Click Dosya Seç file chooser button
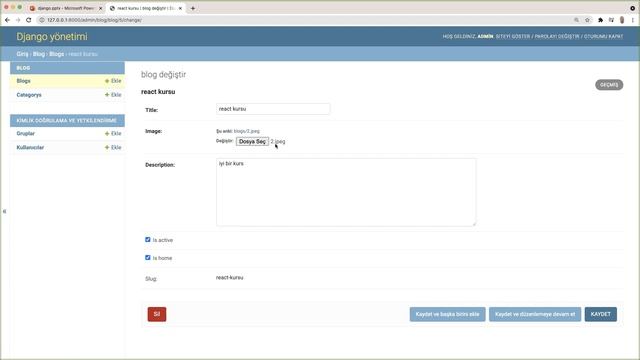 click(x=252, y=141)
